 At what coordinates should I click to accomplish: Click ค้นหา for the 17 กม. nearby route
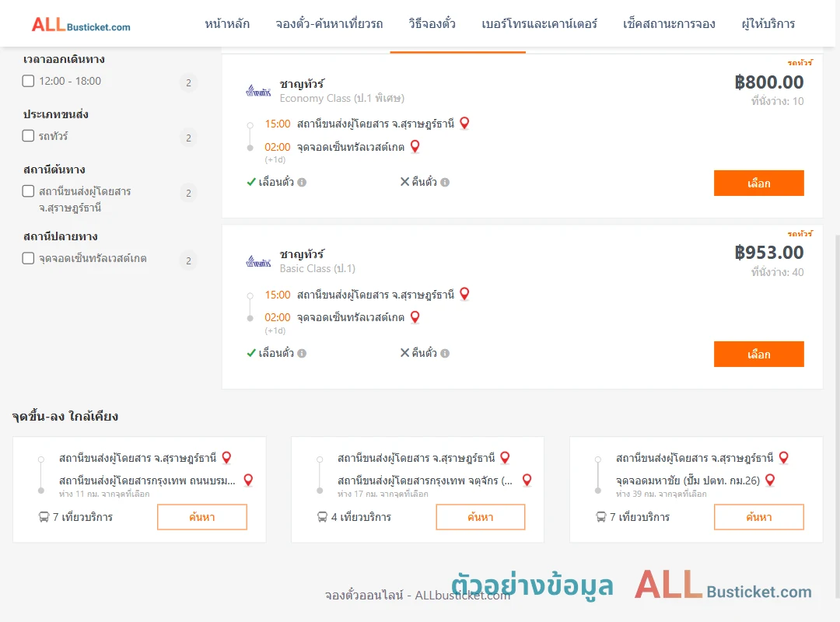click(481, 517)
